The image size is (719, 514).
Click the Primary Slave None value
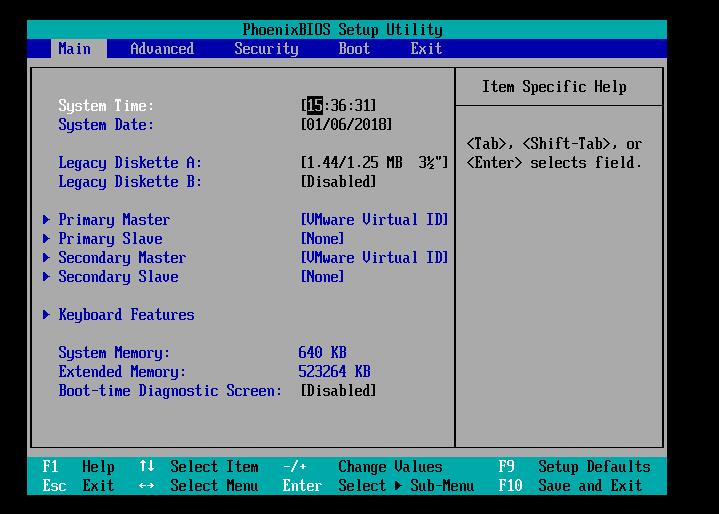pyautogui.click(x=322, y=238)
